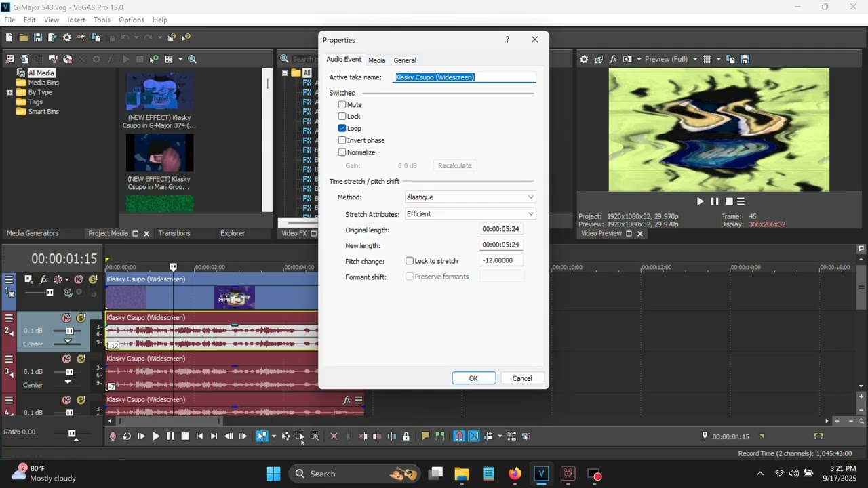Open a project using the folder icon

click(24, 38)
